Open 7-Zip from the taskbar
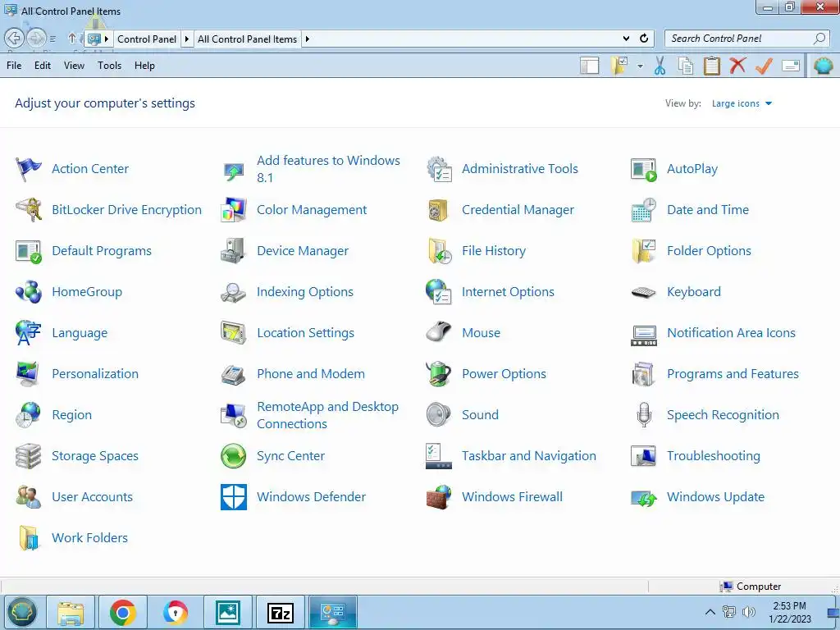 pos(281,612)
